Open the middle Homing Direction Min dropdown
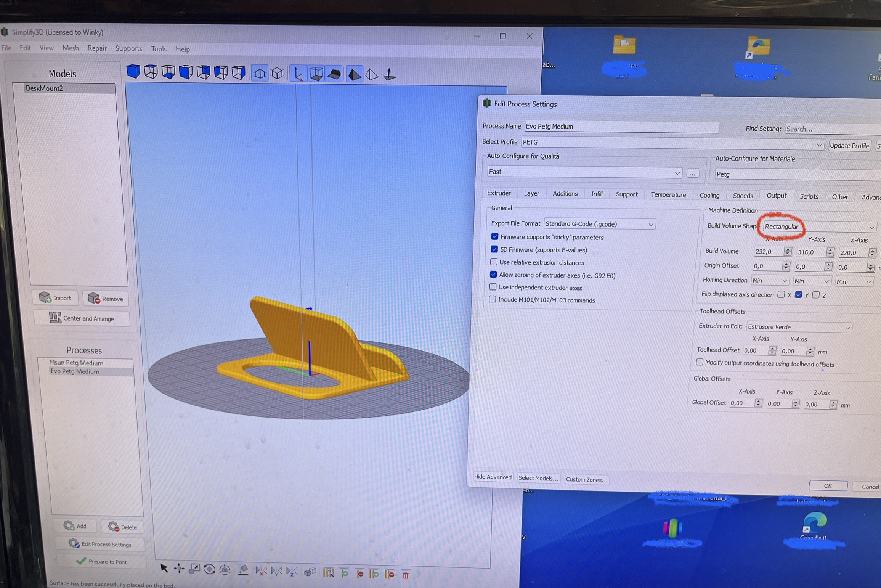This screenshot has width=881, height=588. [812, 281]
